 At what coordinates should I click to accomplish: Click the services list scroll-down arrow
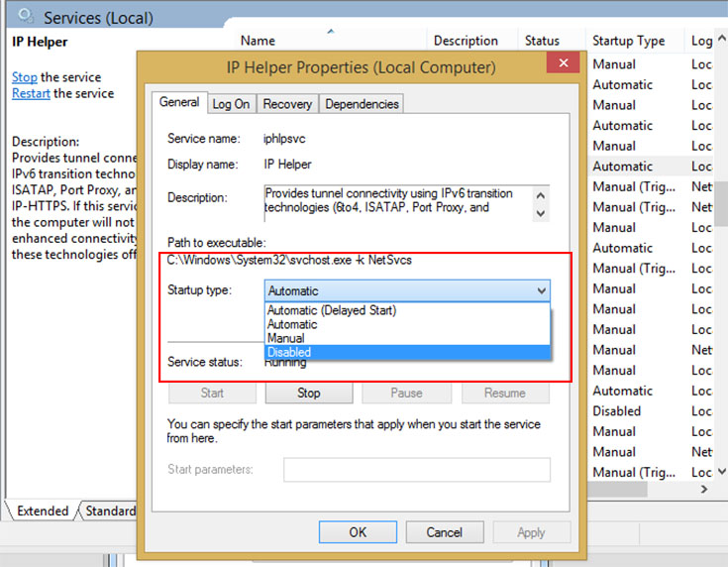pos(721,471)
